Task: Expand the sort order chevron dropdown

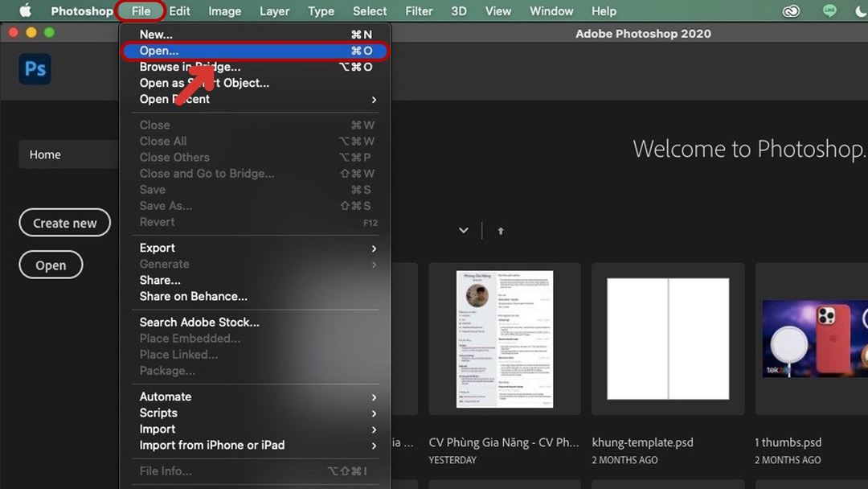Action: (464, 231)
